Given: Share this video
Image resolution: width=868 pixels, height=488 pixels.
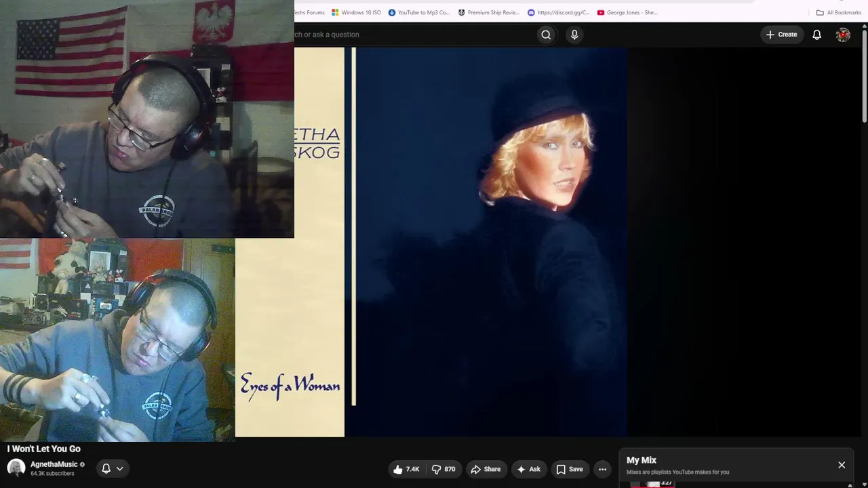Looking at the screenshot, I should pos(486,469).
